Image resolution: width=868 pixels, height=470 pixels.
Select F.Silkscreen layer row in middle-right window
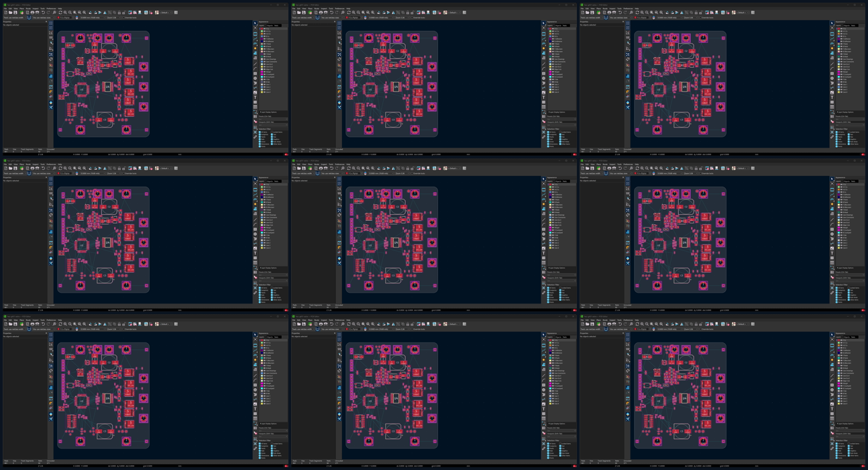(850, 205)
